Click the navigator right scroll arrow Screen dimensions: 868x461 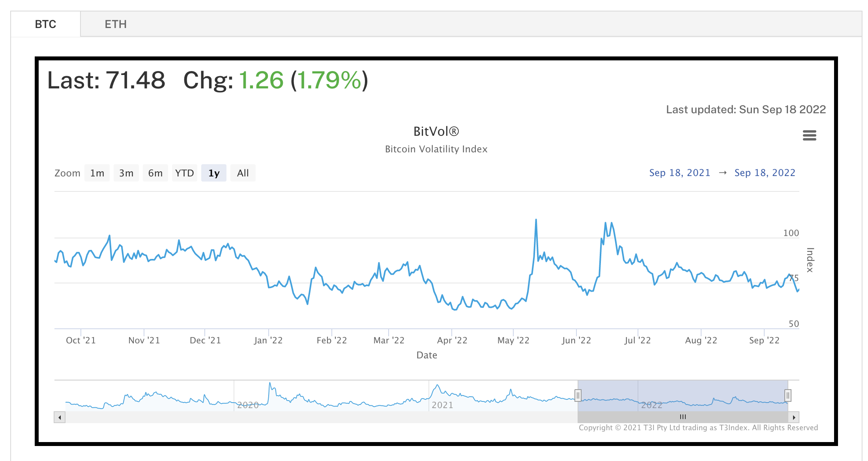pyautogui.click(x=794, y=417)
